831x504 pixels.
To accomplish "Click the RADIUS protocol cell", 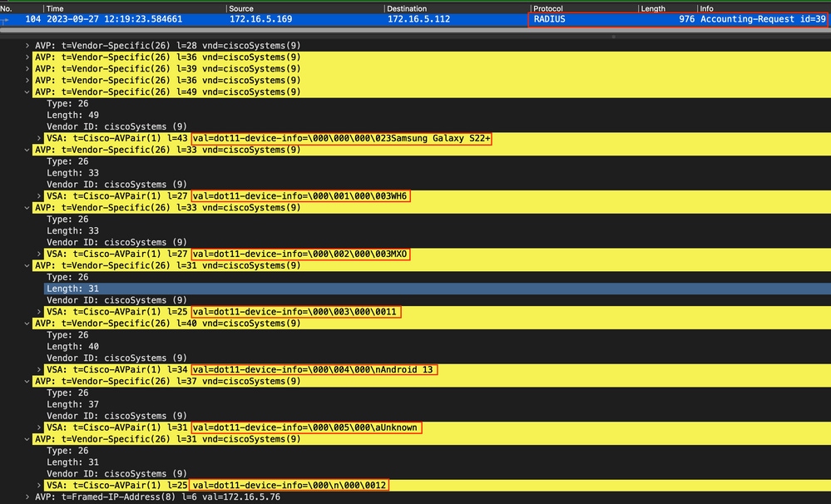I will tap(549, 19).
